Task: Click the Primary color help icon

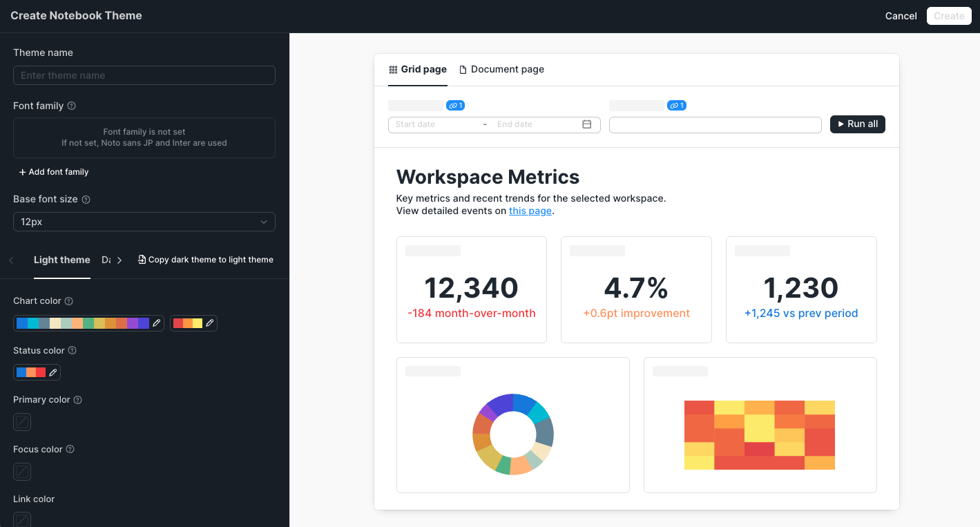Action: pyautogui.click(x=77, y=400)
